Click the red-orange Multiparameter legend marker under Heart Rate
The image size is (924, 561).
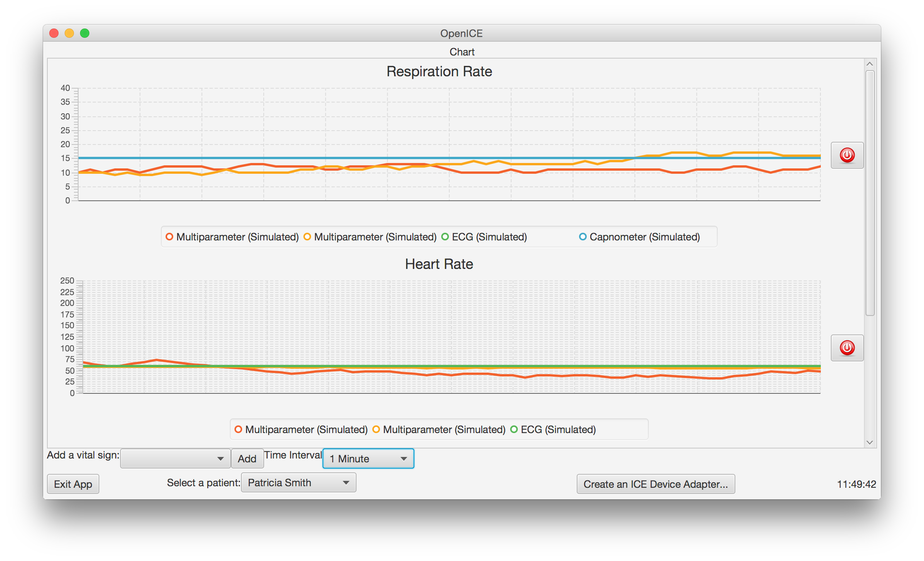click(238, 429)
